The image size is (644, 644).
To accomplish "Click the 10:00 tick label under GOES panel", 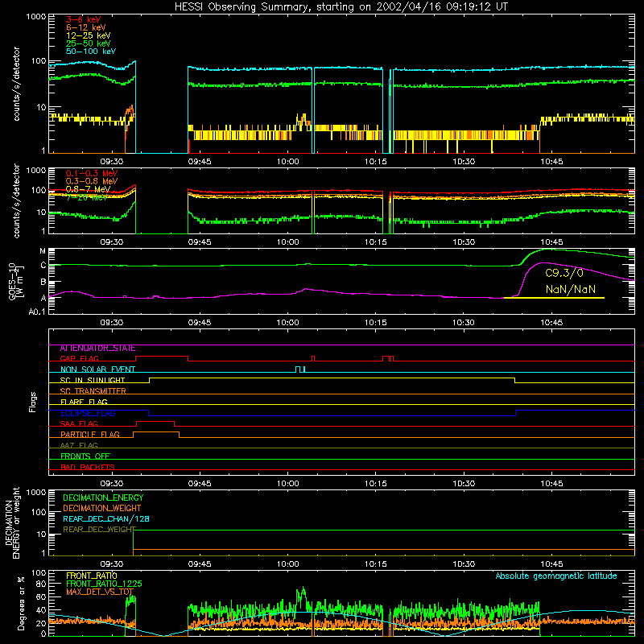I will (x=287, y=323).
